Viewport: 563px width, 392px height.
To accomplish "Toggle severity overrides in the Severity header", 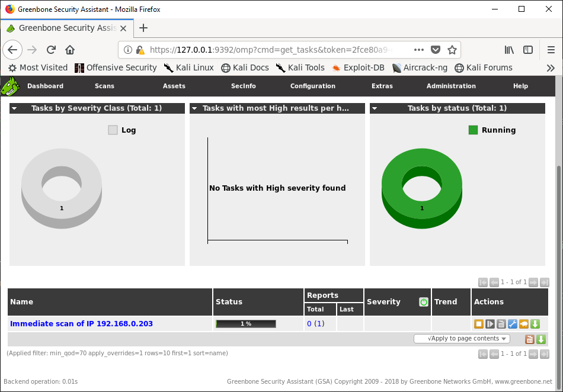I will tap(424, 302).
